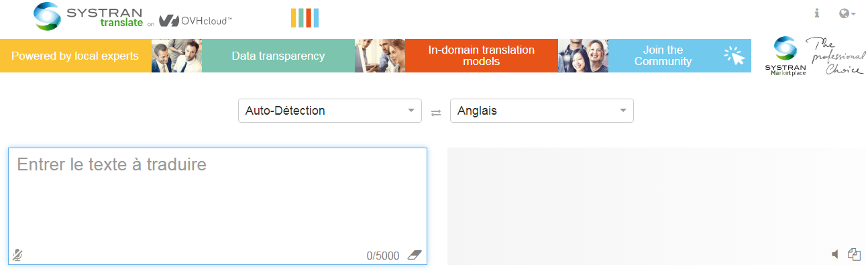Click the translation output area
868x271 pixels.
[656, 206]
